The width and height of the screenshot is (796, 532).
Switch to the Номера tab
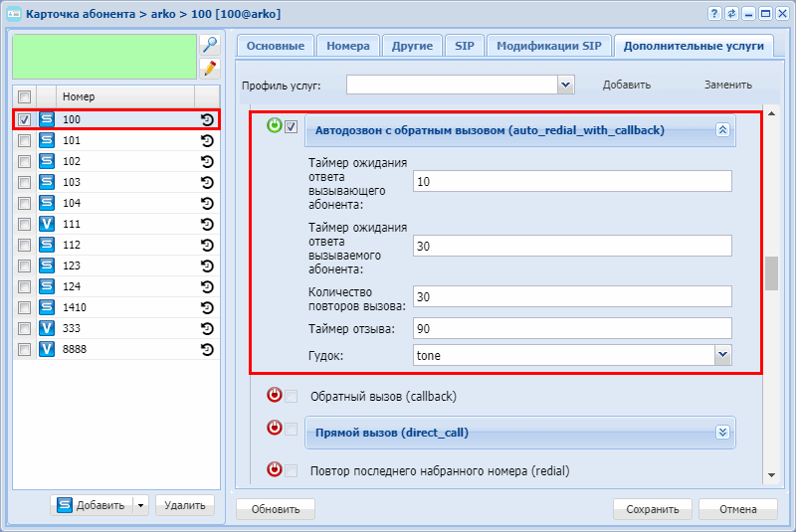[347, 46]
